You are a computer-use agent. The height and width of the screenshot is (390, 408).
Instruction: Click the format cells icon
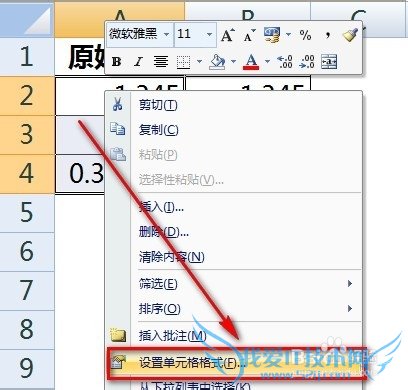click(x=118, y=362)
